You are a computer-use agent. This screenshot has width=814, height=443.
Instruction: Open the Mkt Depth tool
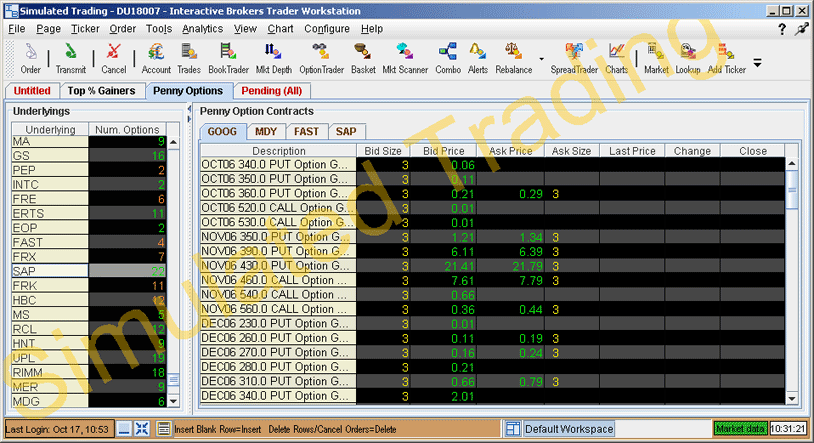[x=274, y=58]
